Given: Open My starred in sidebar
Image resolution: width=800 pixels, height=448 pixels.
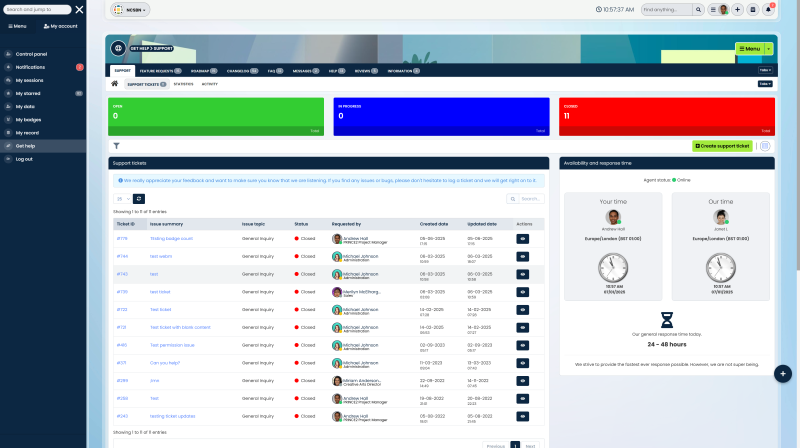Looking at the screenshot, I should pos(28,93).
